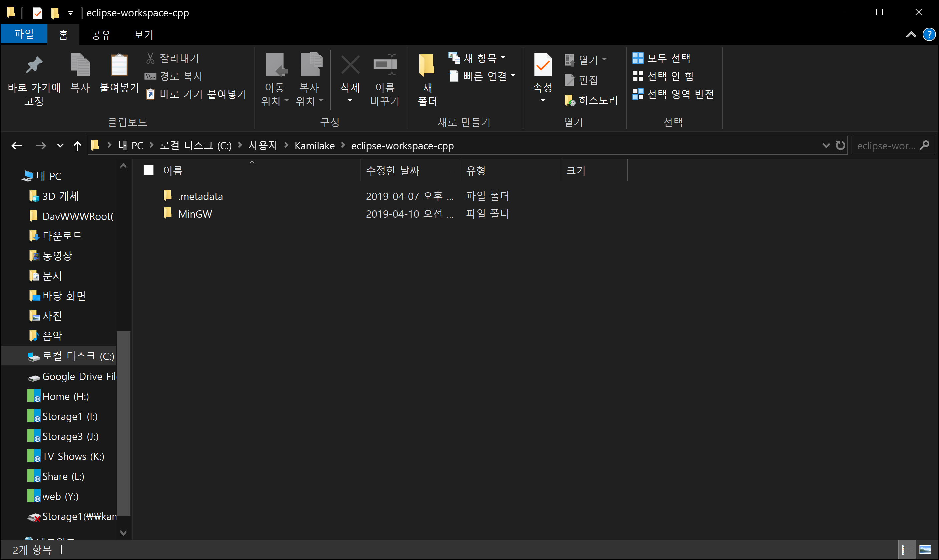Image resolution: width=939 pixels, height=560 pixels.
Task: Click the Cut (잘라내기) scissors icon
Action: (x=150, y=58)
